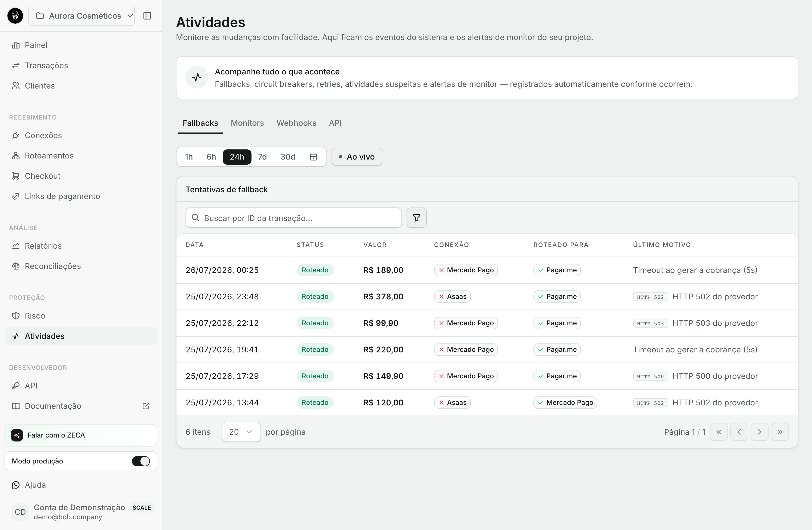Click the WhatsApp Ajuda icon
The image size is (812, 530).
[16, 485]
